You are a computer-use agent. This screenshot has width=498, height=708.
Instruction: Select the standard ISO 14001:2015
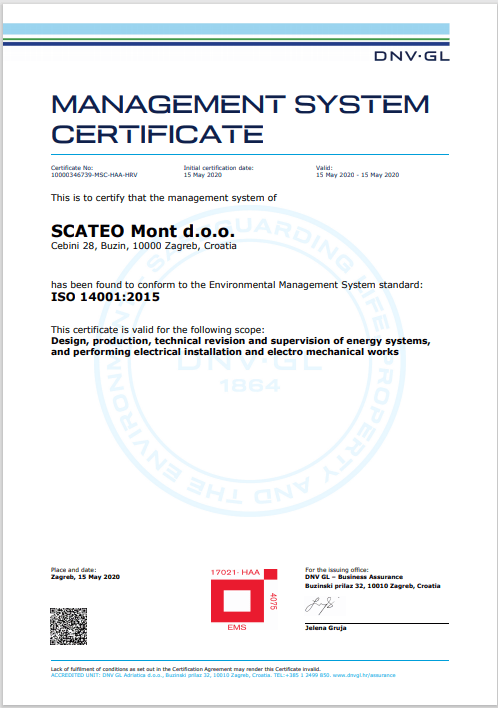coord(105,297)
